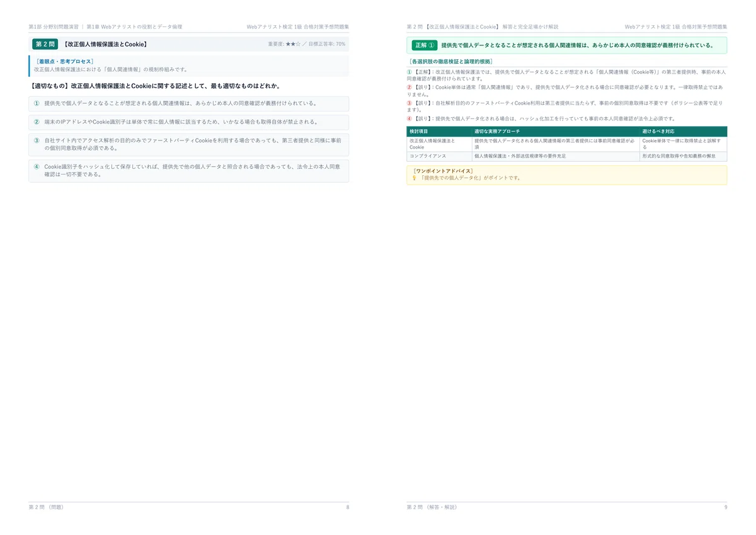
Task: Click the advice text 「提供先での個人データ化」がポイントです。
Action: [x=471, y=178]
